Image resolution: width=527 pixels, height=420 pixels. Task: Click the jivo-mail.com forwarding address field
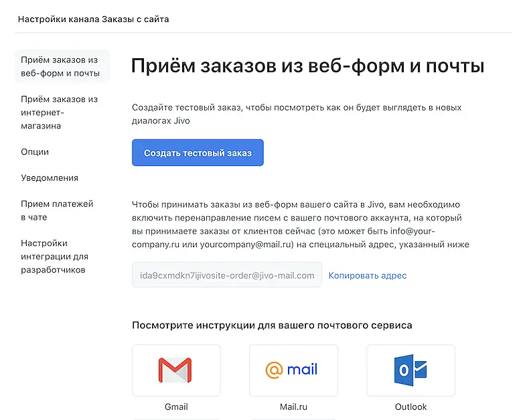tap(226, 275)
